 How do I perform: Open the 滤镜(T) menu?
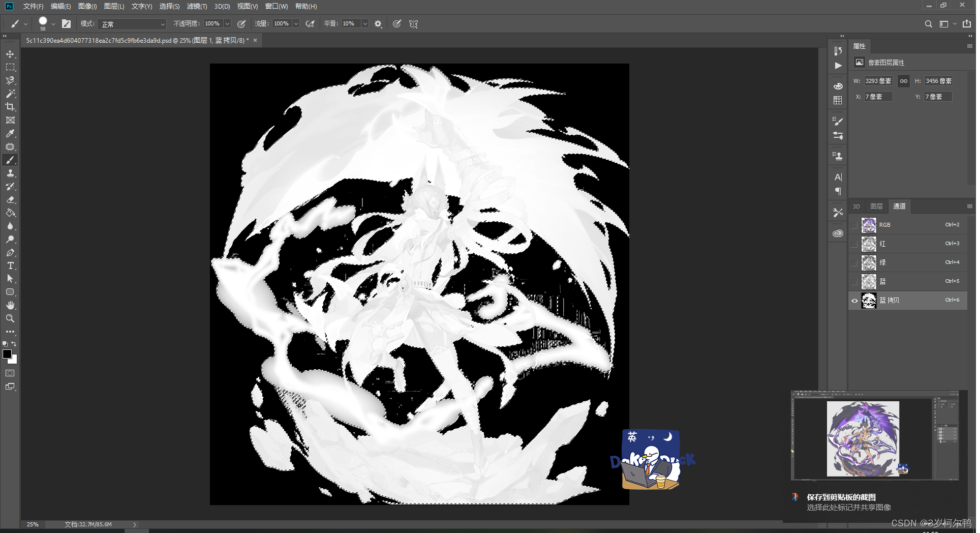point(197,6)
